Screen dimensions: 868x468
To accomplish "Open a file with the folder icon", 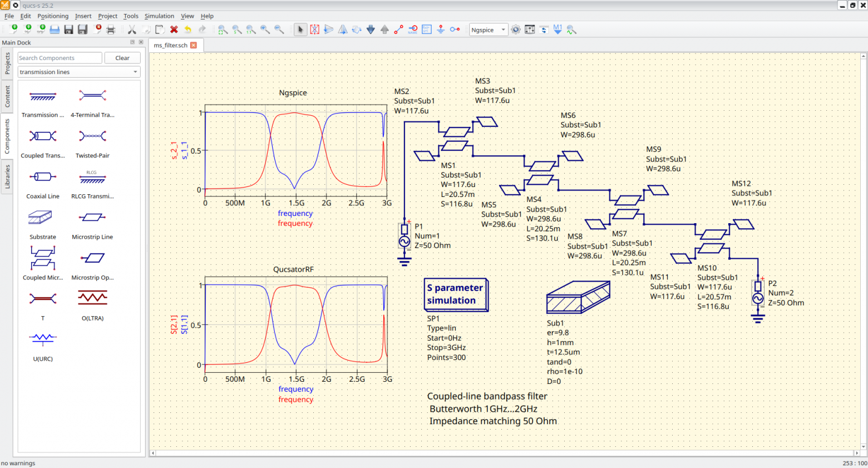I will pyautogui.click(x=55, y=29).
